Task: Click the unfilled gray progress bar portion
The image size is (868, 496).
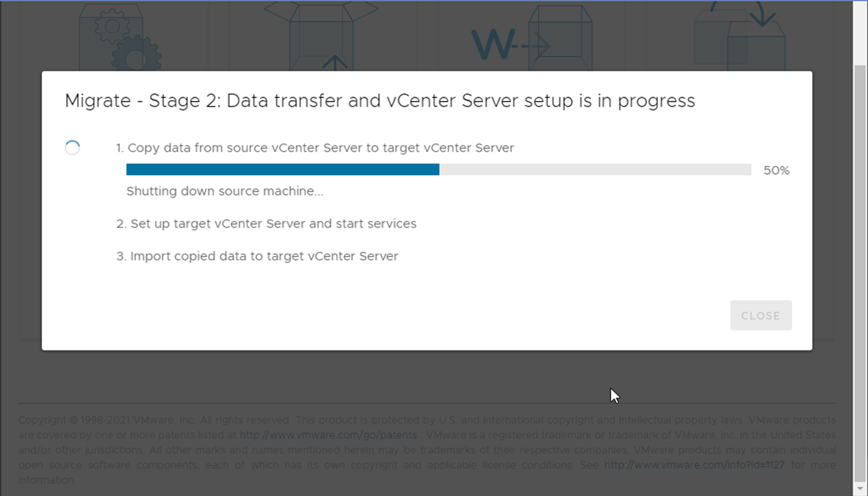Action: 595,170
